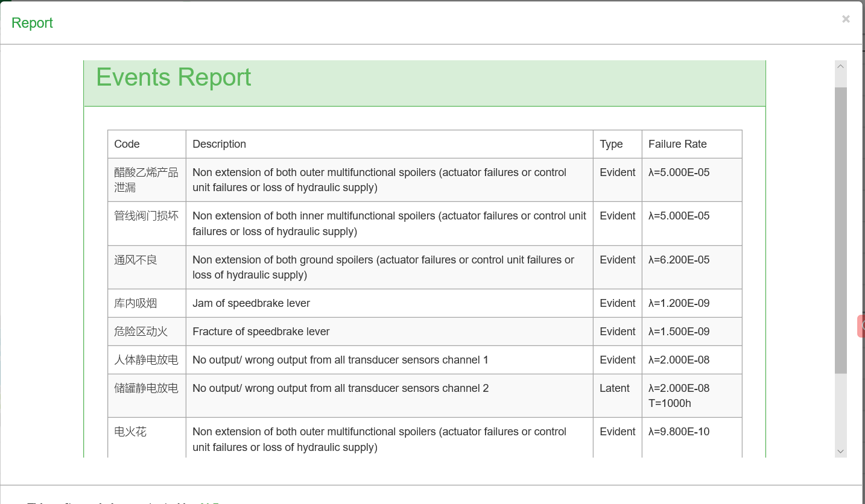Click the Evident type in the 通风不良 row
Screen dimensions: 865x504
click(x=618, y=260)
